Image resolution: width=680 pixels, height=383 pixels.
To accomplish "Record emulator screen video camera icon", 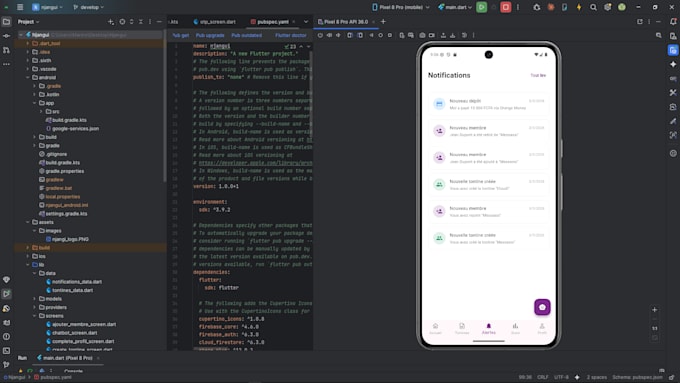I will point(432,35).
